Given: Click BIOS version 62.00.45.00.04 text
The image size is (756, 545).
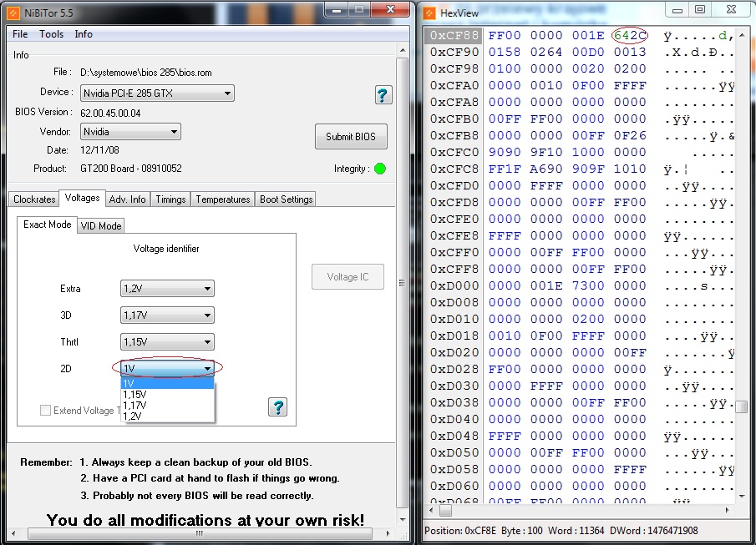Looking at the screenshot, I should (110, 114).
